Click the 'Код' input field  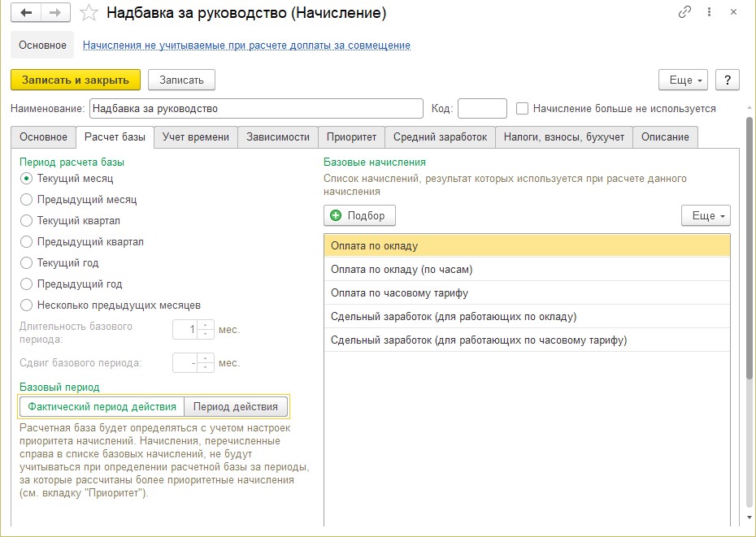pos(482,109)
